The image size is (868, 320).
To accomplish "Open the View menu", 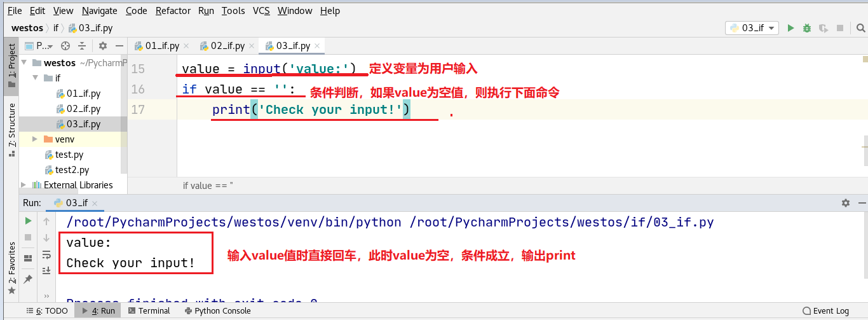I will click(x=63, y=11).
